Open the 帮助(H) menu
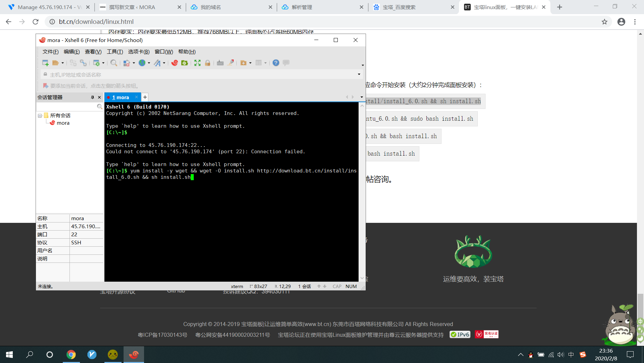 click(x=187, y=52)
